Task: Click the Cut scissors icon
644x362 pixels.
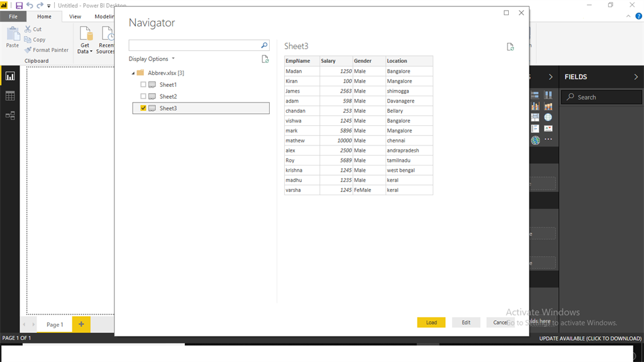Action: 28,29
